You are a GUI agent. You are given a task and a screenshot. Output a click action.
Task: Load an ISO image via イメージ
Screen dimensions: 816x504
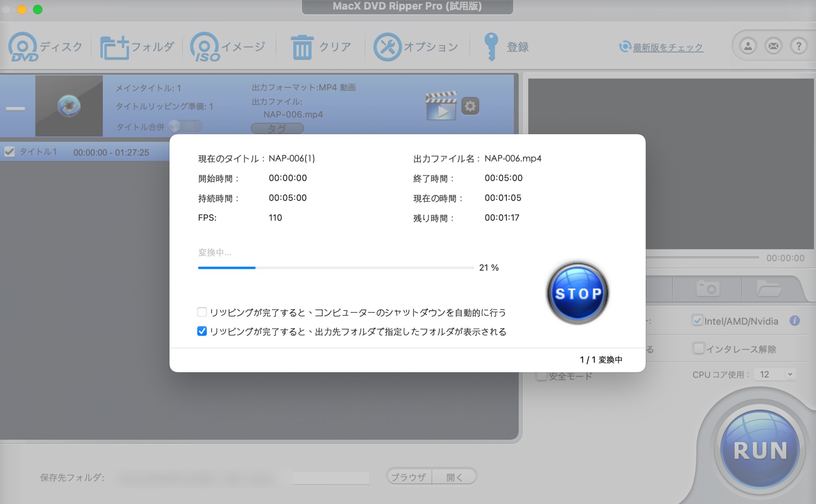coord(228,47)
